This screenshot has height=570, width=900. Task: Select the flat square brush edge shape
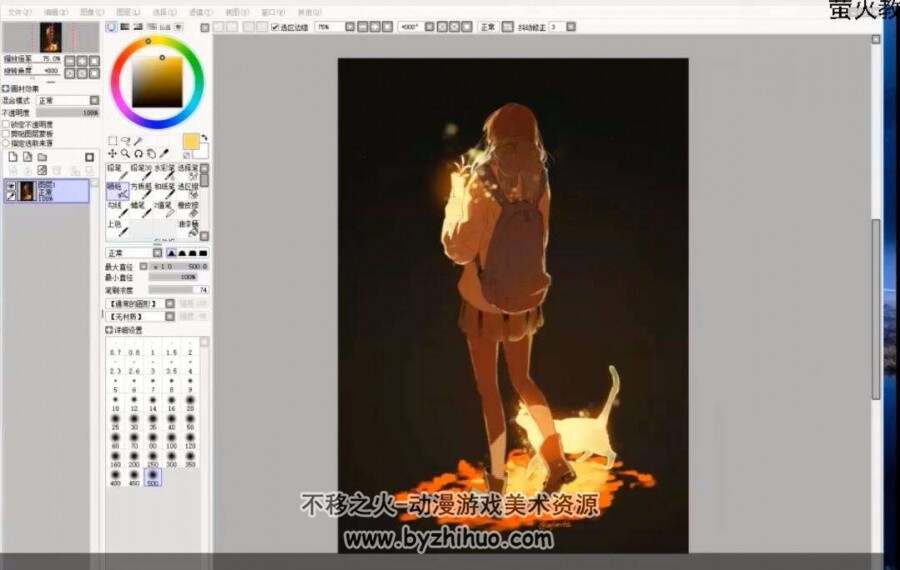tap(203, 253)
